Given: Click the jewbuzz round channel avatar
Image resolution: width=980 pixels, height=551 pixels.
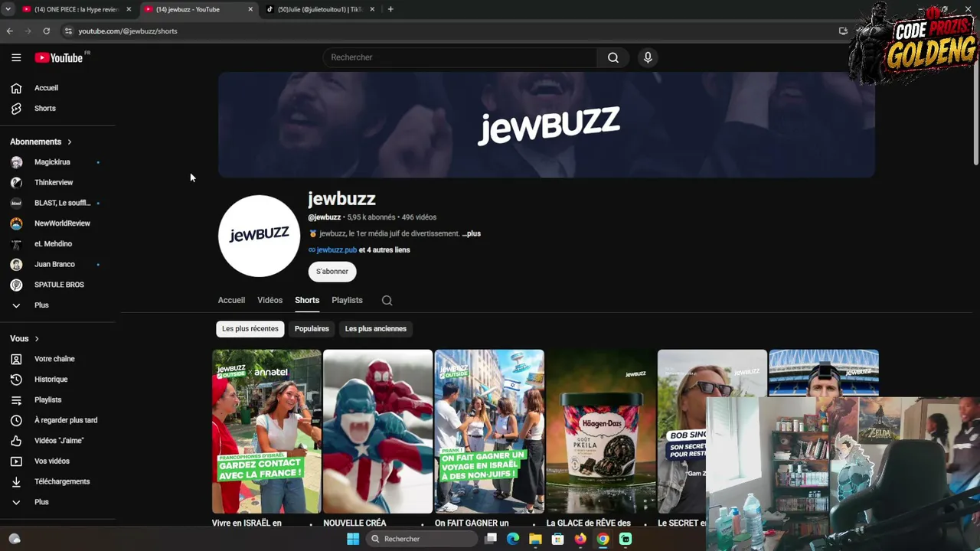Looking at the screenshot, I should 259,236.
